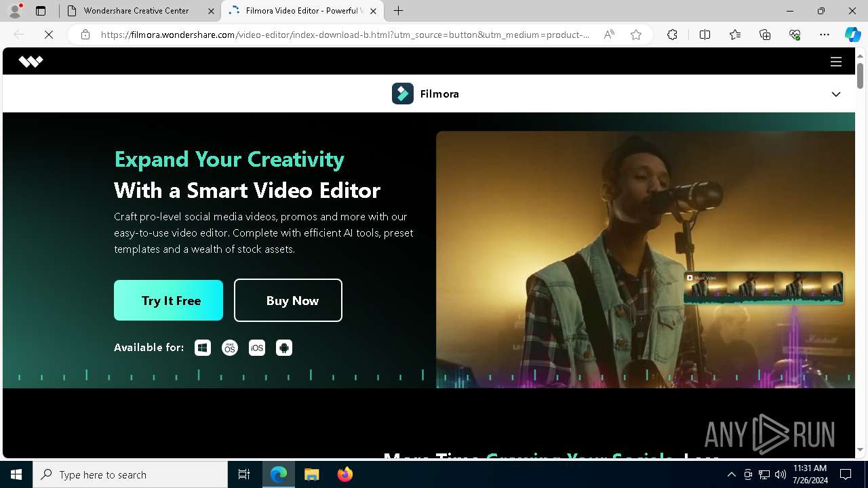Open the Windows Start menu

16,474
